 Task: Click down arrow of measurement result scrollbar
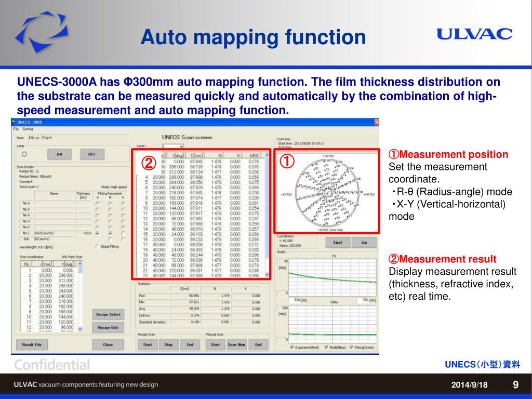pyautogui.click(x=267, y=274)
